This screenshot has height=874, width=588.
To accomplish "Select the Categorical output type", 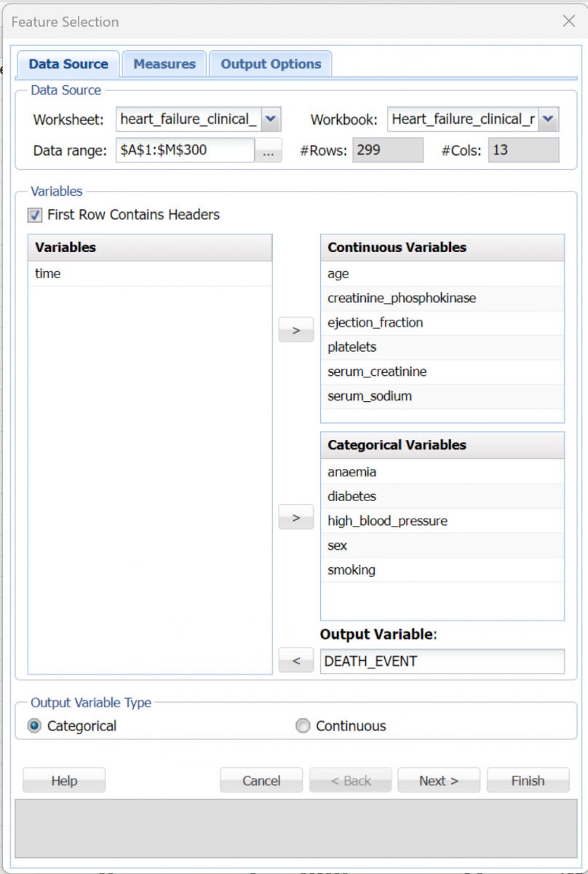I will [x=34, y=725].
